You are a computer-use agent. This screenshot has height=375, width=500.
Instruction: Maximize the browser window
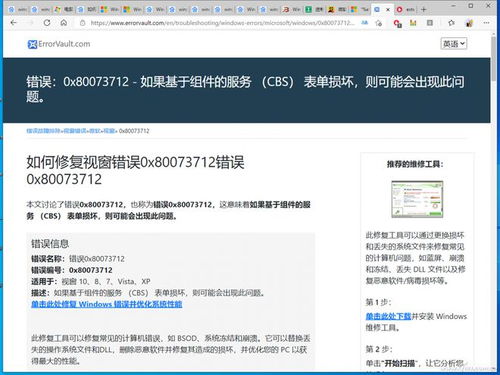point(471,6)
